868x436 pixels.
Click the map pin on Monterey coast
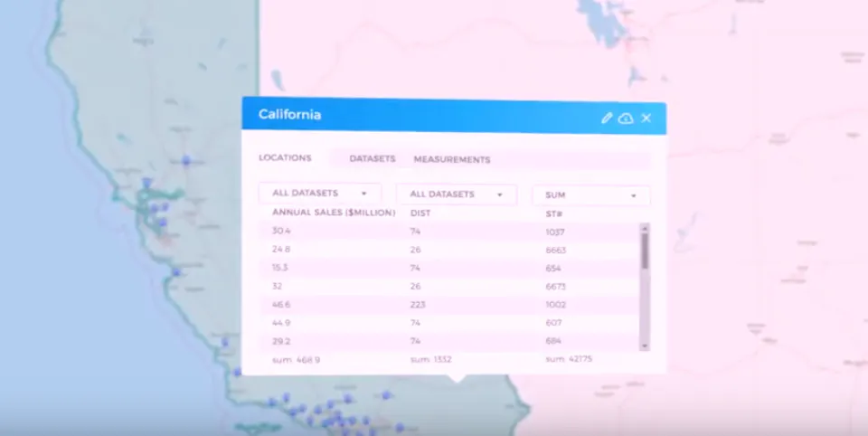(x=176, y=272)
